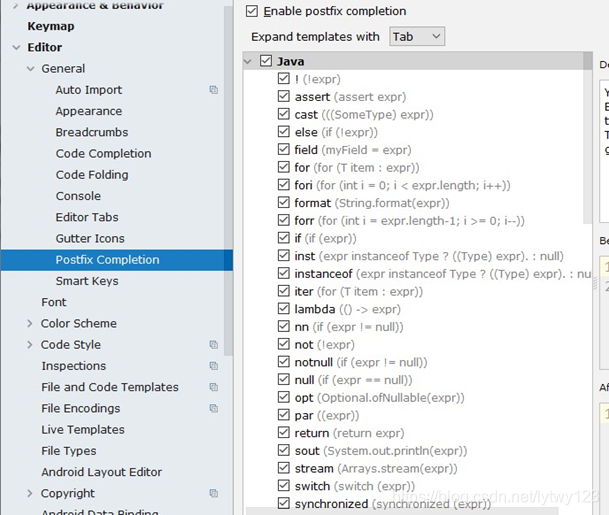Select Inspections settings page
609x515 pixels.
pyautogui.click(x=74, y=366)
